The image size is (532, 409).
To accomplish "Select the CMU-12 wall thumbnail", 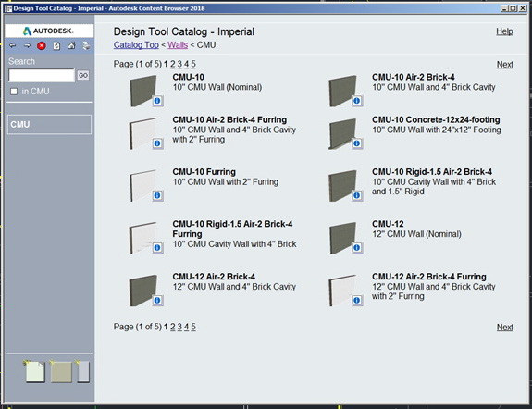I will 342,238.
